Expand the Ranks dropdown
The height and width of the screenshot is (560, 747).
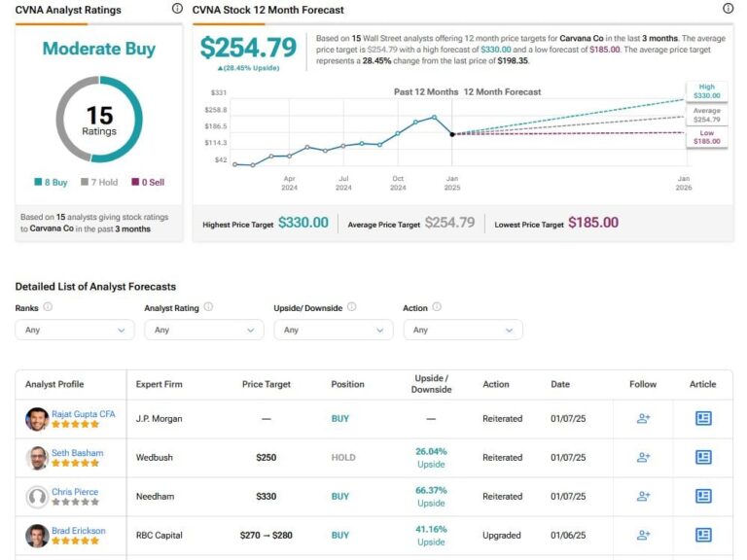(75, 330)
